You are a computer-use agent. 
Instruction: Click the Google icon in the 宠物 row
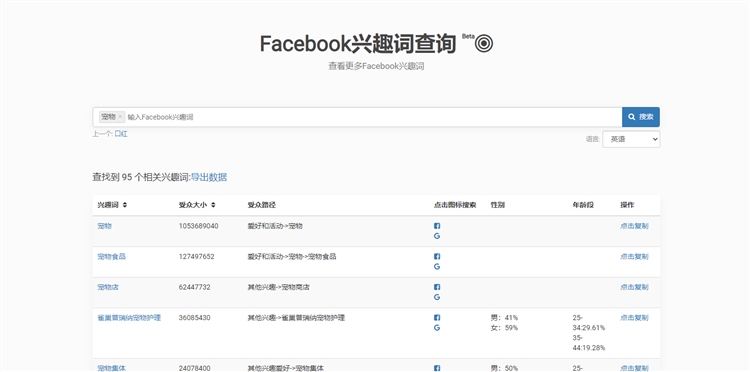point(437,236)
